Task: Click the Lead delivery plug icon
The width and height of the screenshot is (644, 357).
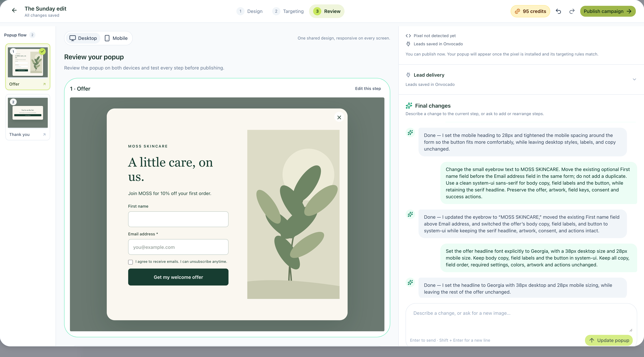Action: [408, 75]
